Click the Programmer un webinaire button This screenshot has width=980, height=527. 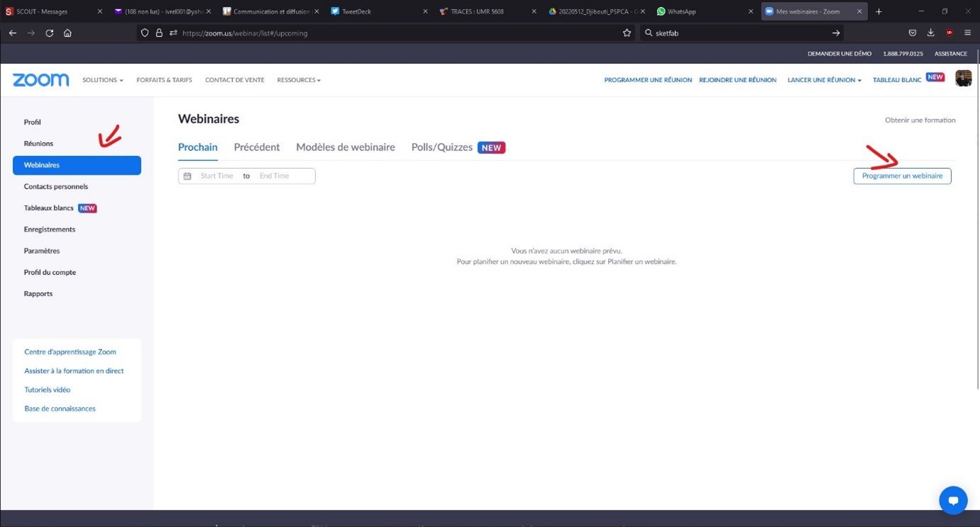[x=902, y=176]
